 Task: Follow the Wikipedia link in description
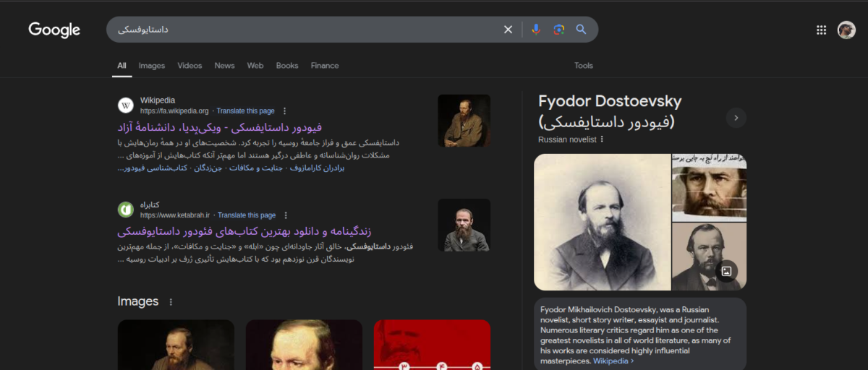613,361
